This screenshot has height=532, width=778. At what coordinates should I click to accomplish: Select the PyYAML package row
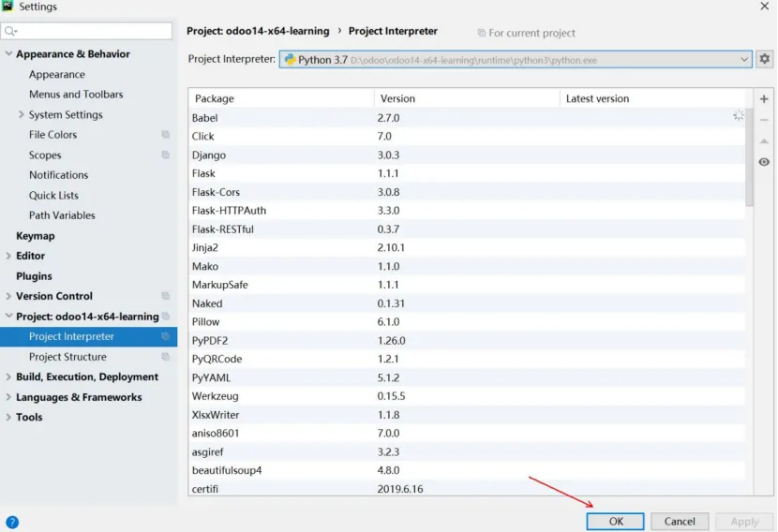point(467,377)
